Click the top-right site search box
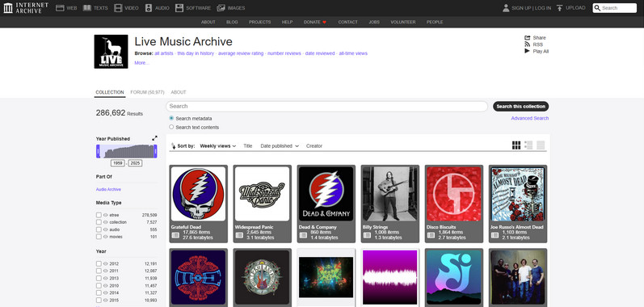The width and height of the screenshot is (644, 307). pyautogui.click(x=614, y=8)
